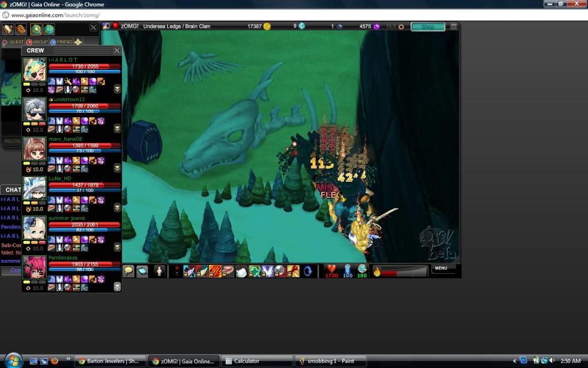Click the rage meter bar
The width and height of the screenshot is (588, 368).
[405, 271]
